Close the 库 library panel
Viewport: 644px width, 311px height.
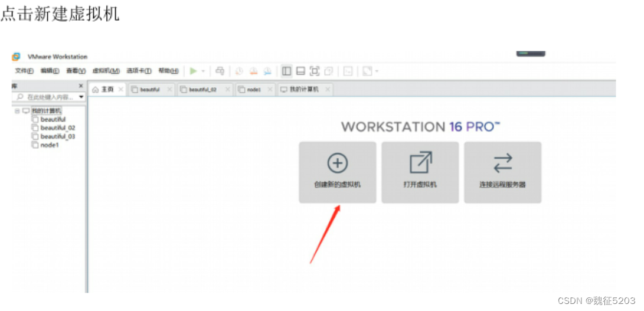coord(81,86)
